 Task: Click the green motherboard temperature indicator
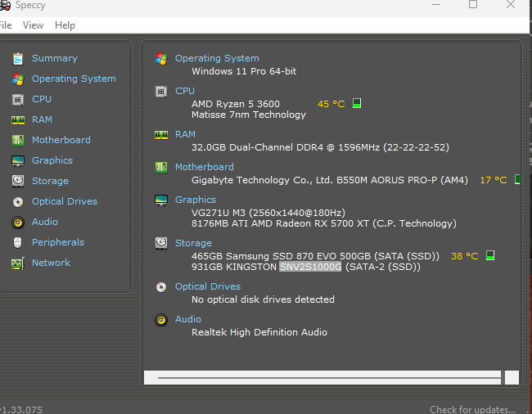[x=517, y=179]
